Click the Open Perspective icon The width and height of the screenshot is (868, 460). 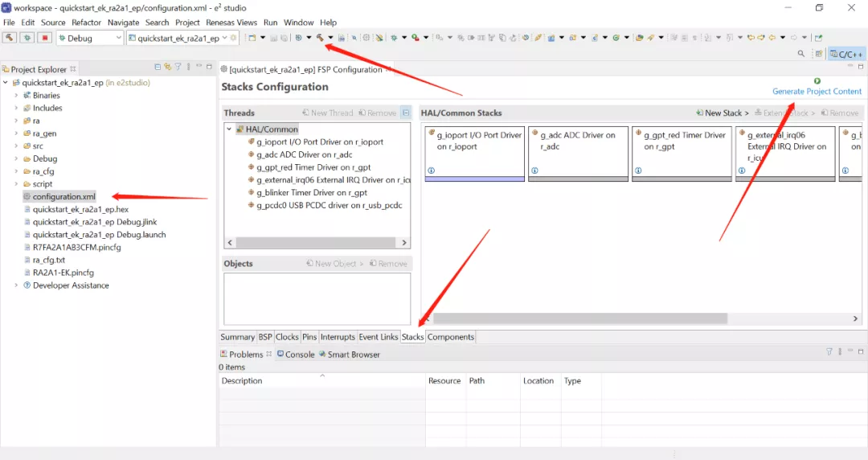pyautogui.click(x=819, y=54)
